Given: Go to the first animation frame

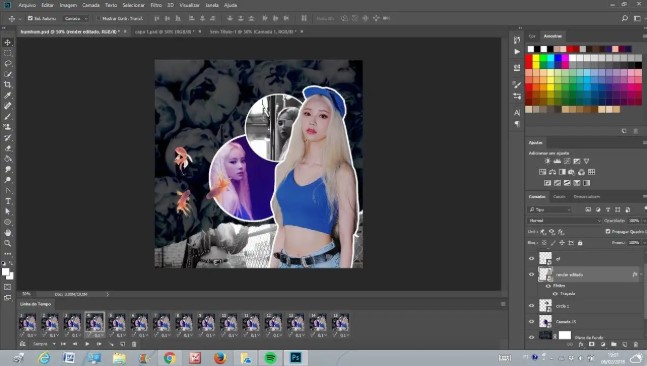Looking at the screenshot, I should coord(63,344).
